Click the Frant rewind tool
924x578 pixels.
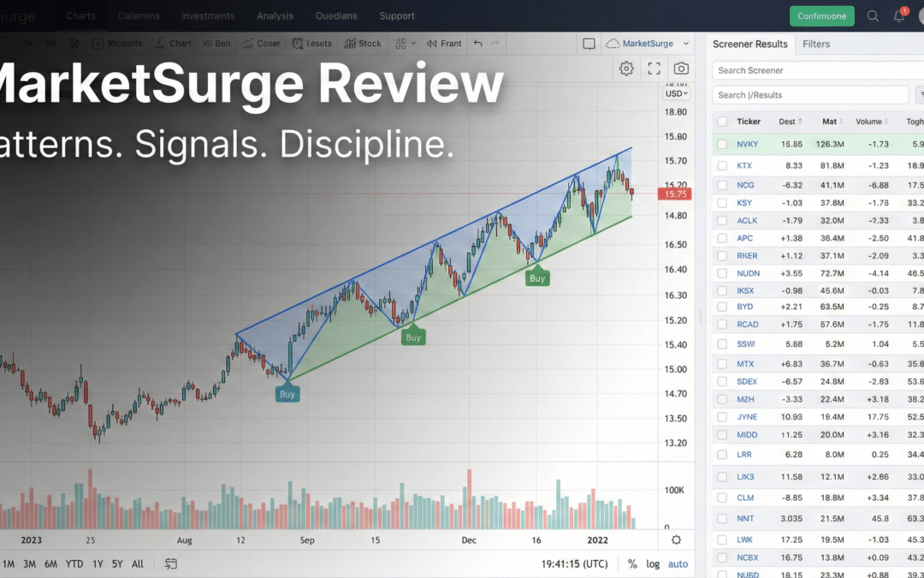pos(444,44)
